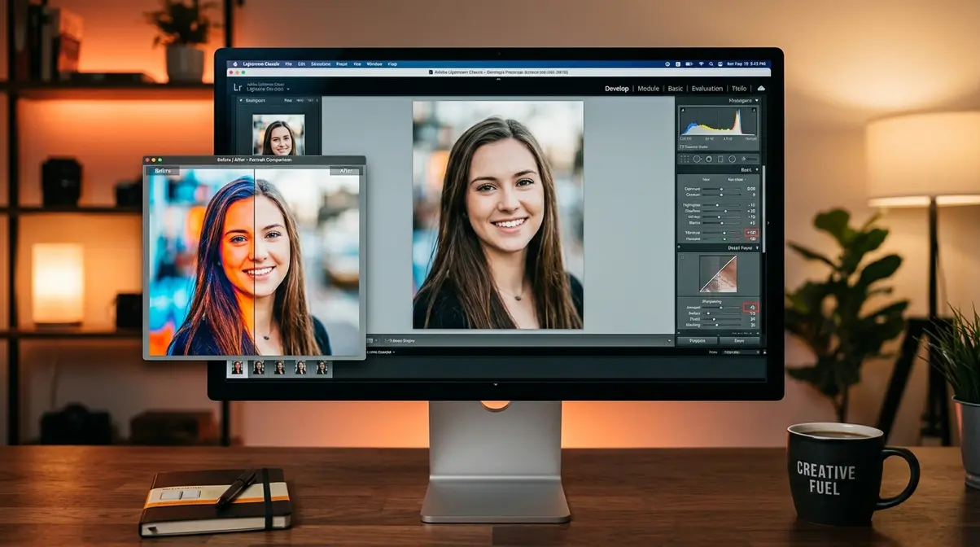Screen dimensions: 980x547
Task: Collapse the Detail panel triangle
Action: point(757,247)
